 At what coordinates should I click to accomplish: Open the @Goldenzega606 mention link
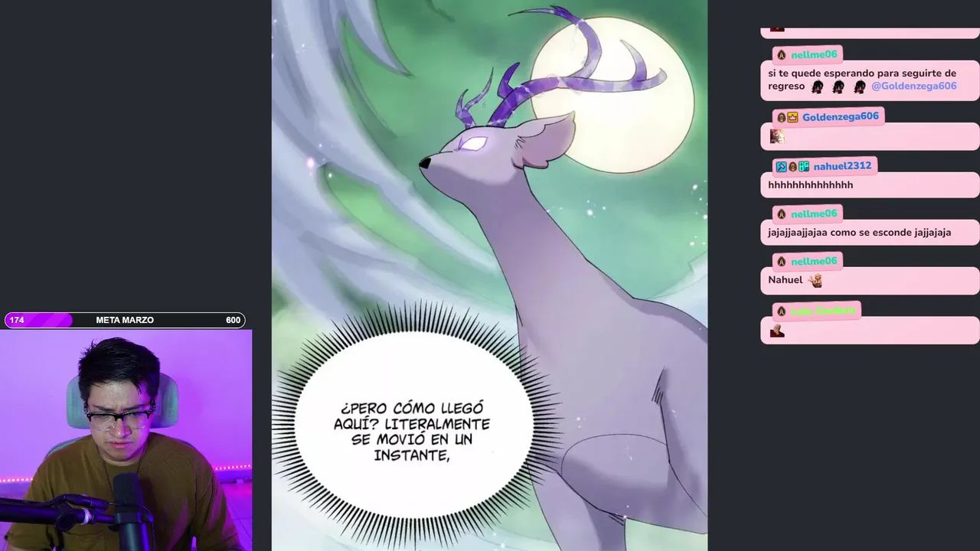[x=914, y=86]
